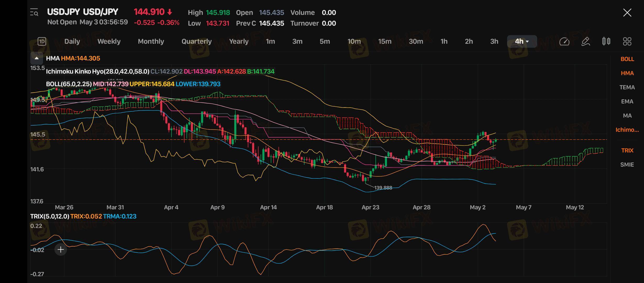Toggle the HMA overlay indicator
644x283 pixels.
(x=627, y=73)
